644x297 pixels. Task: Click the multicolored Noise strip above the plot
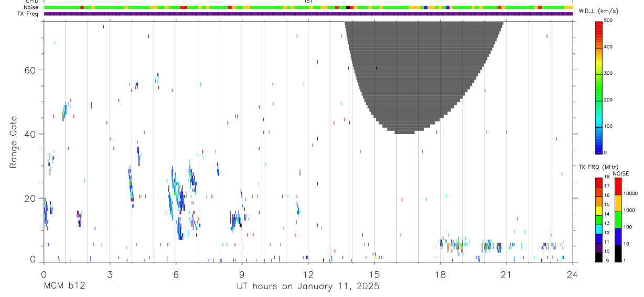tap(308, 7)
